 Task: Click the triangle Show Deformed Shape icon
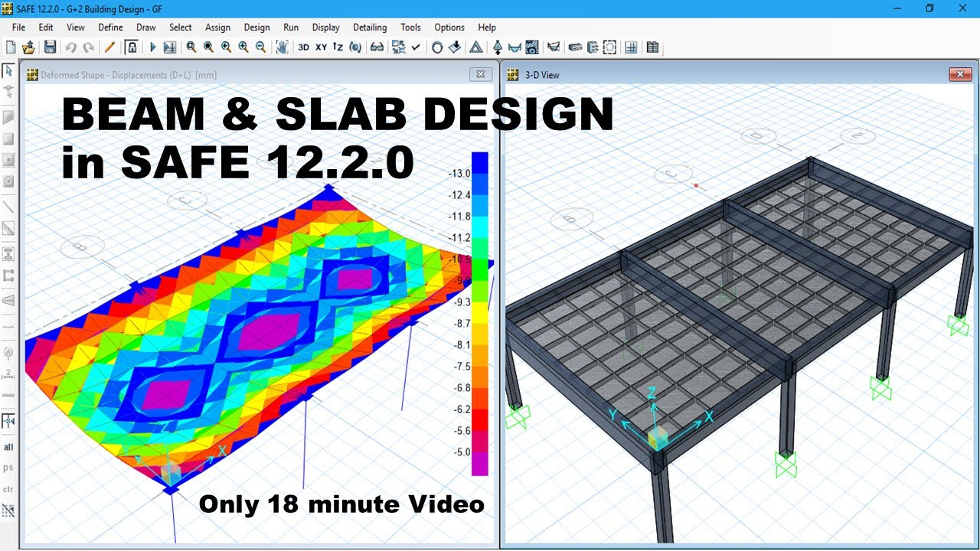click(475, 47)
